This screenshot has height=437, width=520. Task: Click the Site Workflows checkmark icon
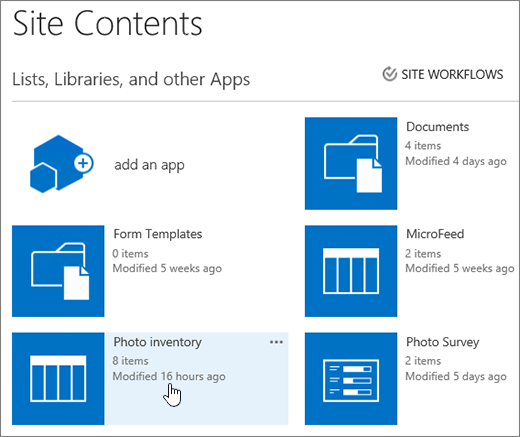coord(389,74)
